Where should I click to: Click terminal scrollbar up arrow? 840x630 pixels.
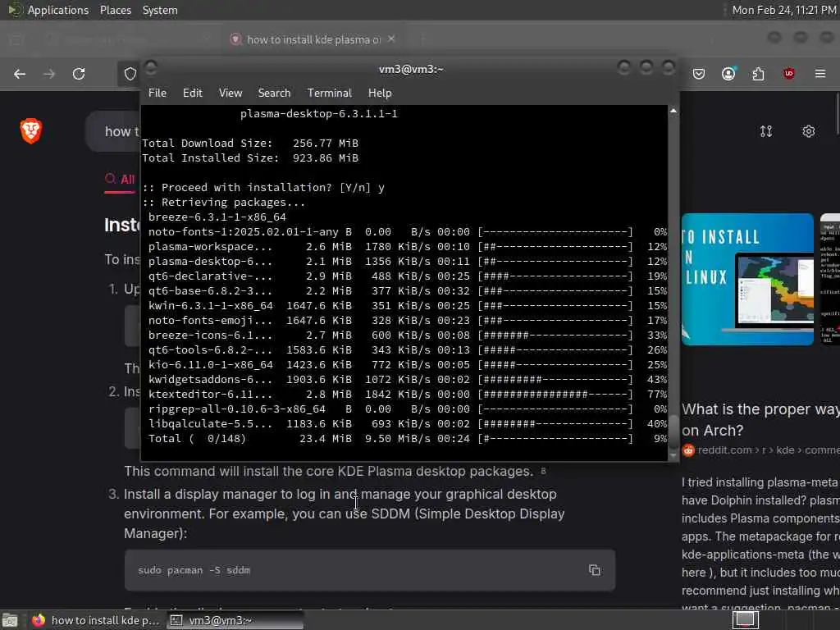click(x=673, y=111)
